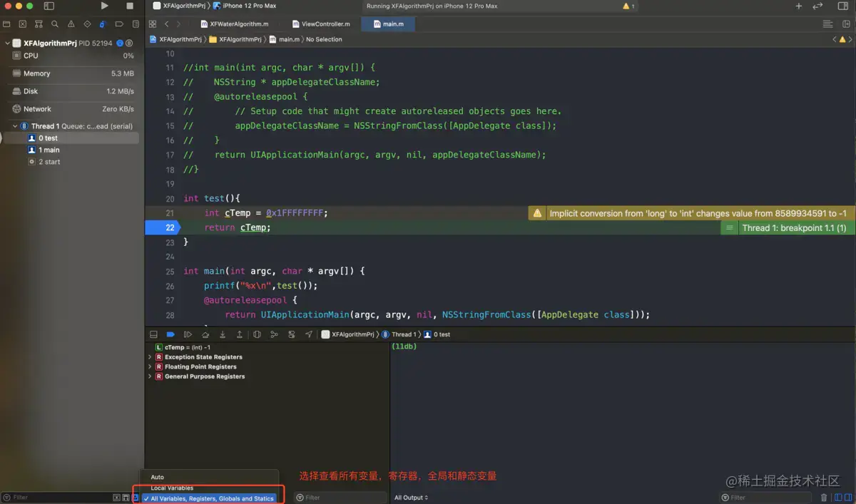Toggle the inspector panel button
The height and width of the screenshot is (504, 856).
point(842,6)
